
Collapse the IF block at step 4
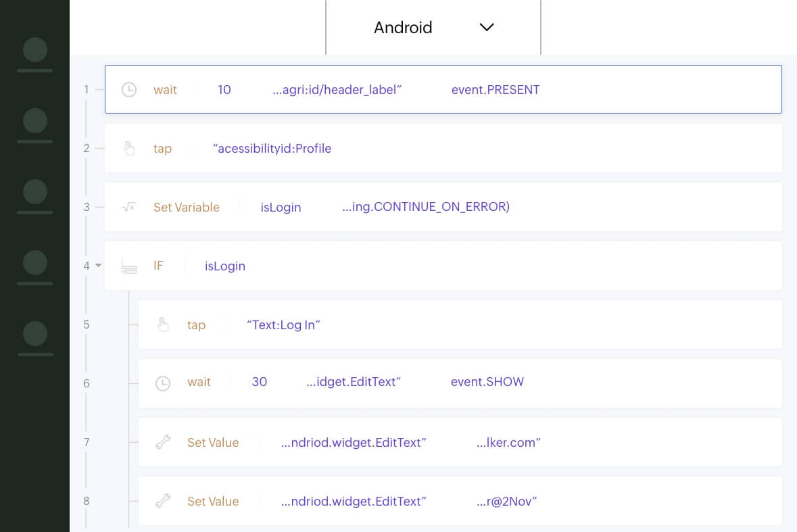(x=99, y=266)
